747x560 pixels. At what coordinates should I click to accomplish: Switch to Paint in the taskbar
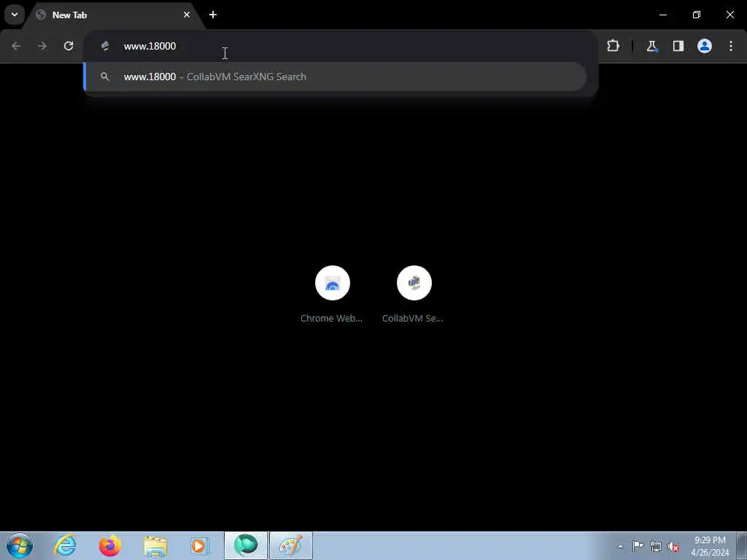[x=291, y=545]
